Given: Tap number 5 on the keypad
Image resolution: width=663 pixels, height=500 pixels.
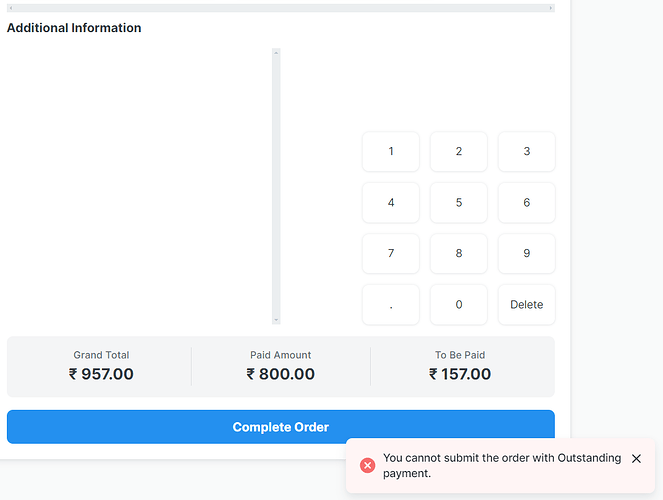Looking at the screenshot, I should [x=459, y=202].
